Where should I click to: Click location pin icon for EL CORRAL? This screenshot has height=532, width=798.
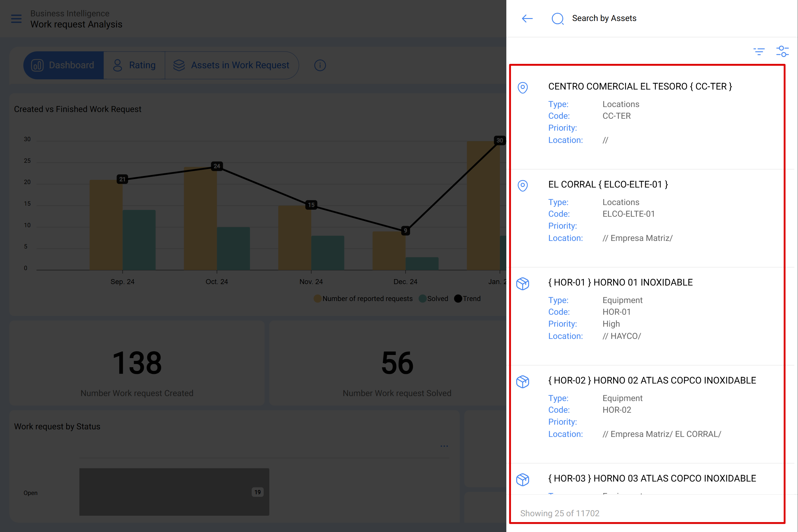click(522, 185)
